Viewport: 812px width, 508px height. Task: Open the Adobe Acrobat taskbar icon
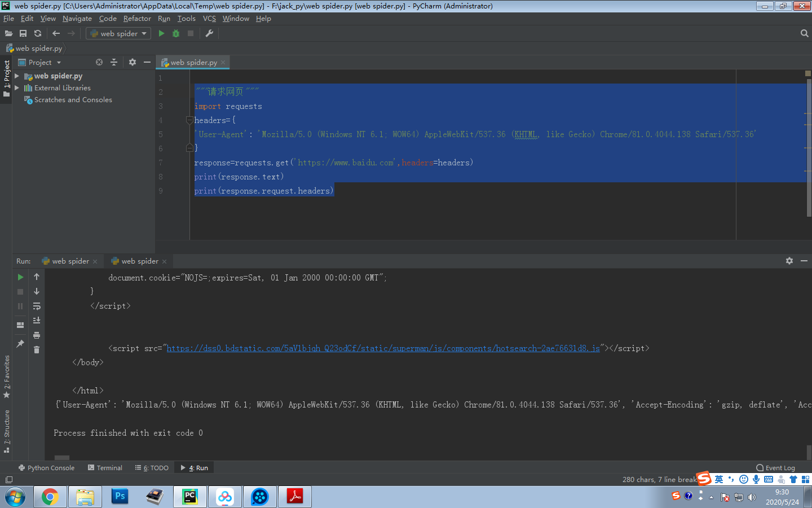pos(295,497)
